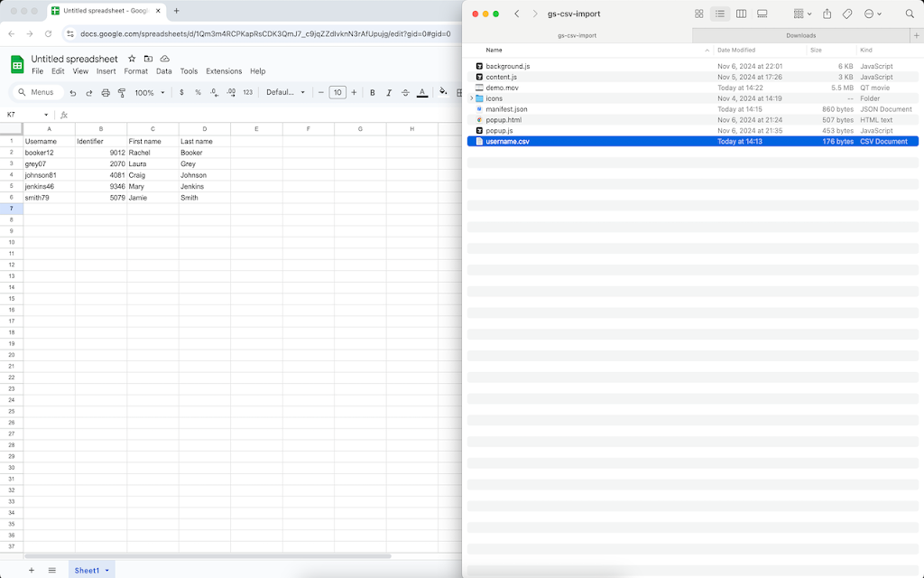Screen dimensions: 924x578
Task: Select manifest.json in Finder
Action: (692, 109)
